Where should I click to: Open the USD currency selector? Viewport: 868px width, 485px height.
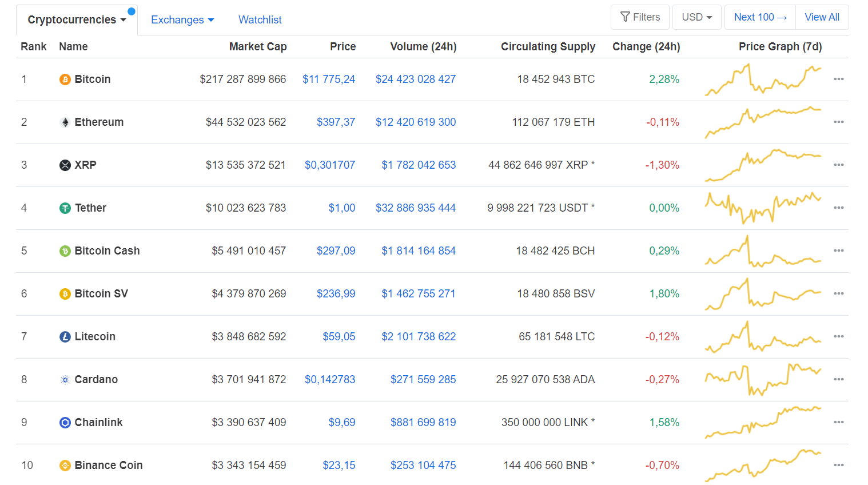(x=696, y=17)
